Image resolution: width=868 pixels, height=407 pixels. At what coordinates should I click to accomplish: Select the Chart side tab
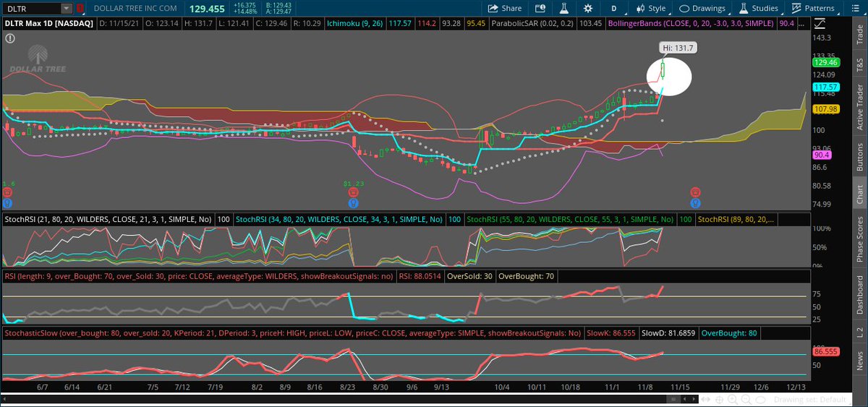(x=859, y=195)
